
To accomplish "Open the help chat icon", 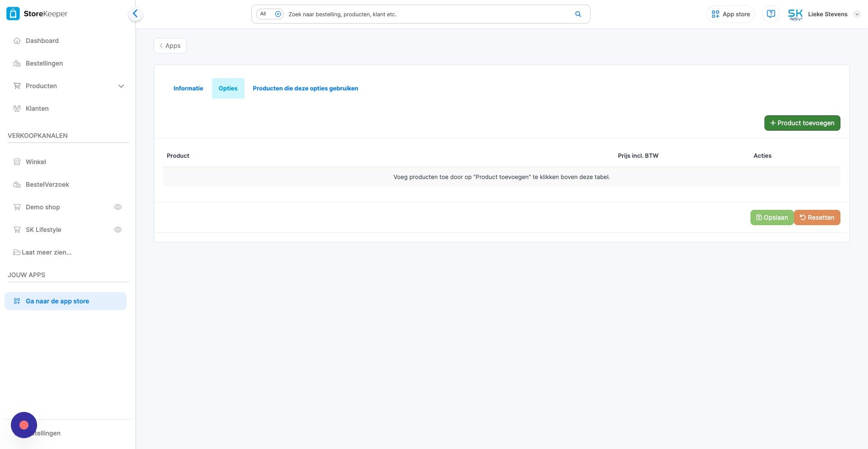I will click(771, 14).
